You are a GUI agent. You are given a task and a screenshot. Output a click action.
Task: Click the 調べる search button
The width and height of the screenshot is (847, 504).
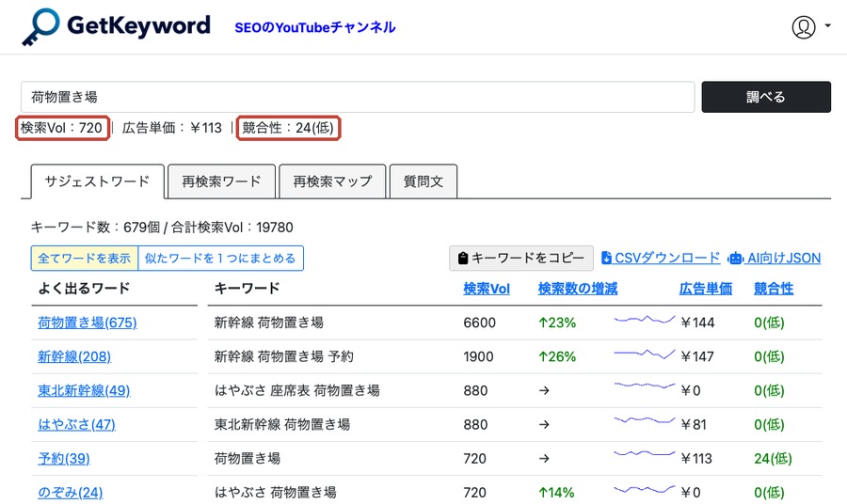(x=766, y=97)
